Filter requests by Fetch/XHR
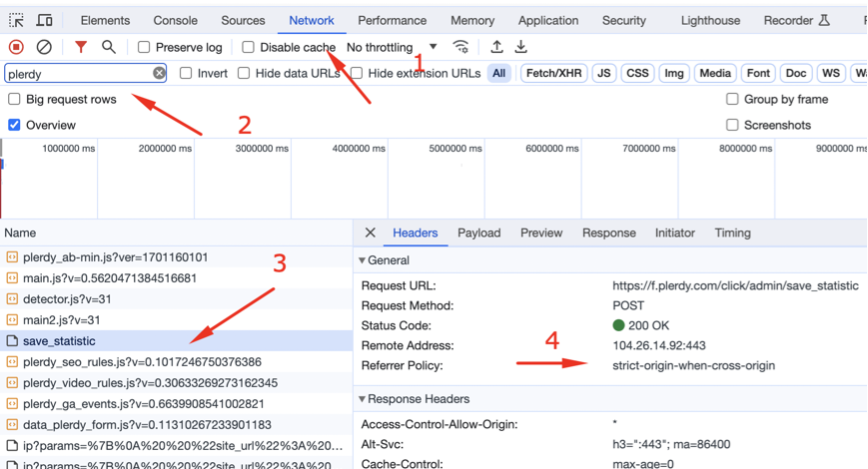 tap(553, 73)
